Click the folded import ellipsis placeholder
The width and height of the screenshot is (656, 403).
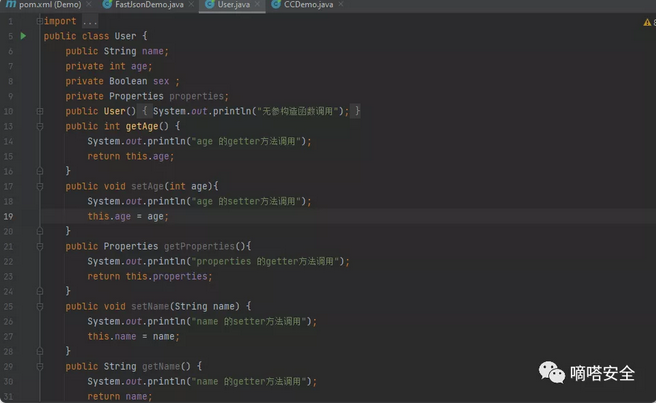[x=90, y=21]
